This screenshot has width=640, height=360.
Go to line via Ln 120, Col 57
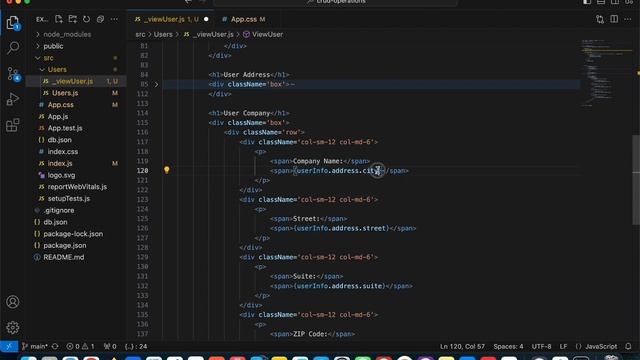pos(462,347)
